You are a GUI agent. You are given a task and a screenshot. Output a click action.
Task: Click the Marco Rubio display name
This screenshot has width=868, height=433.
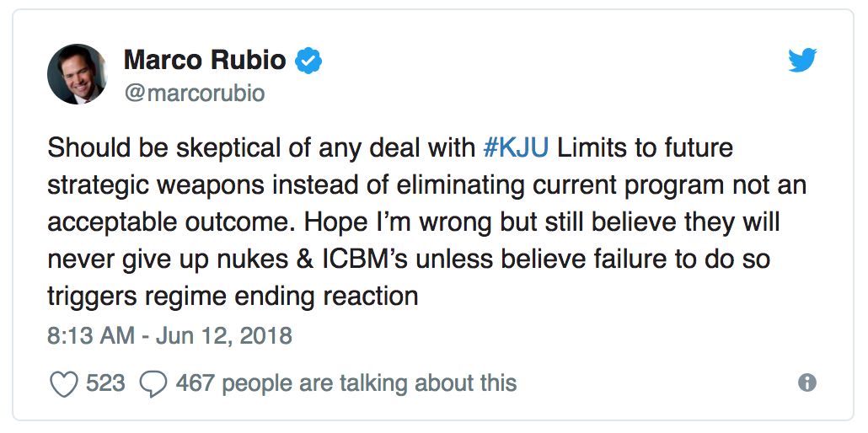click(x=205, y=60)
